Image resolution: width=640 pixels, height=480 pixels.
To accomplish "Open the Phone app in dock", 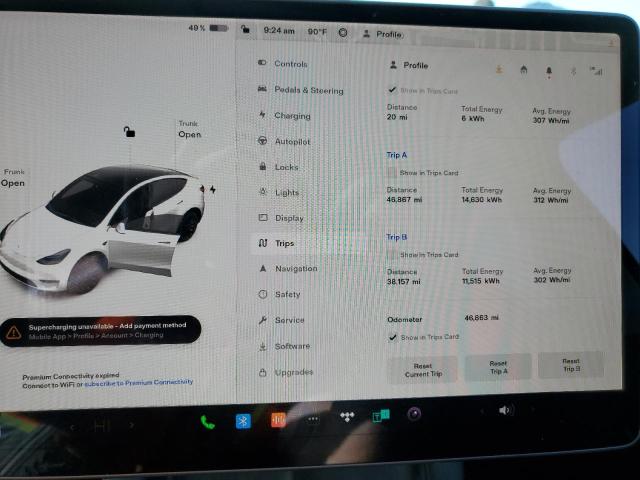I will (207, 422).
